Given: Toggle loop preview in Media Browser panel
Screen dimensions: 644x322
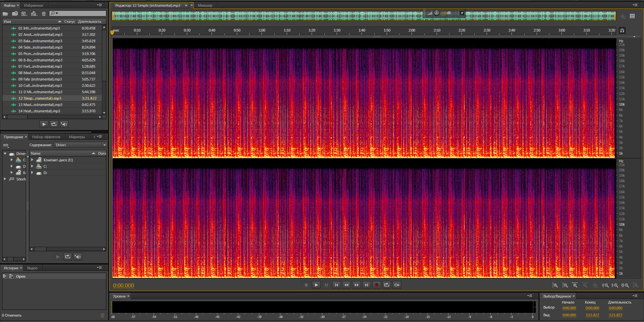Looking at the screenshot, I should pyautogui.click(x=68, y=257).
